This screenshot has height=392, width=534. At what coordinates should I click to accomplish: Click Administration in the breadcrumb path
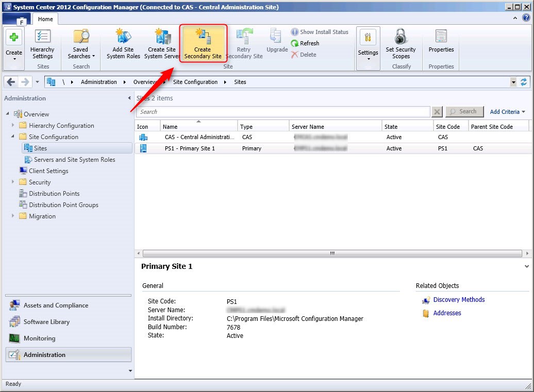[x=99, y=82]
